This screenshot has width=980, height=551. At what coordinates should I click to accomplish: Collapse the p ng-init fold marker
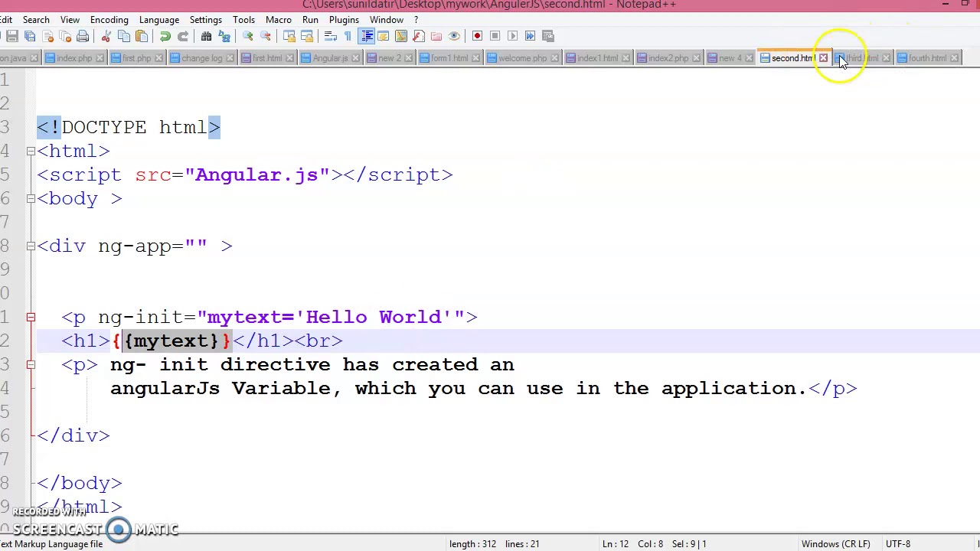point(31,317)
